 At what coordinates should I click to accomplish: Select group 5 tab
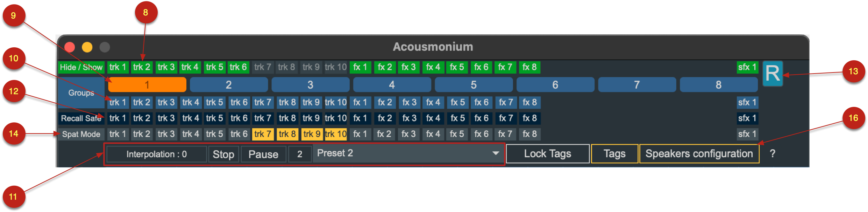pyautogui.click(x=474, y=85)
